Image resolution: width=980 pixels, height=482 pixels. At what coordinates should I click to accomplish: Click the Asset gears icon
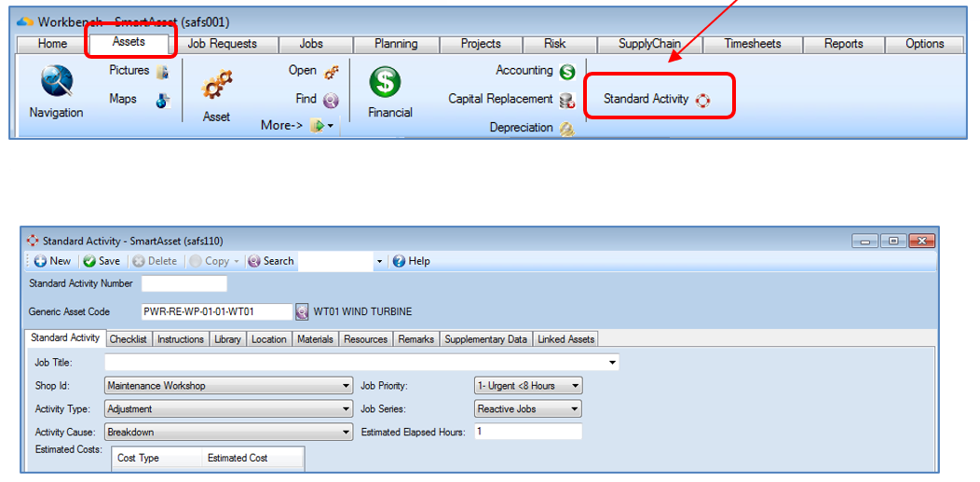pyautogui.click(x=216, y=85)
